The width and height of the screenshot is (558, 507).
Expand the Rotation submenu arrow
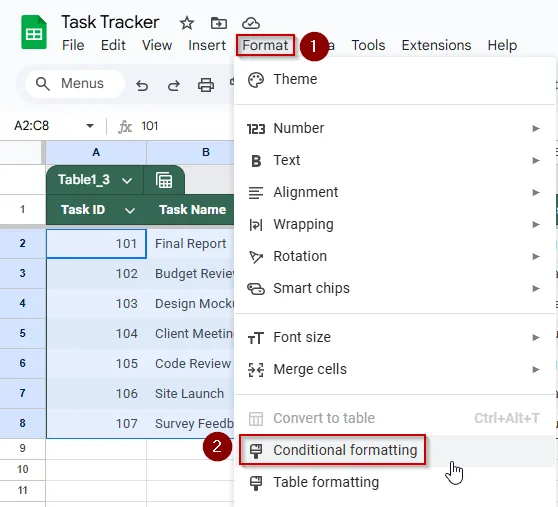point(536,257)
